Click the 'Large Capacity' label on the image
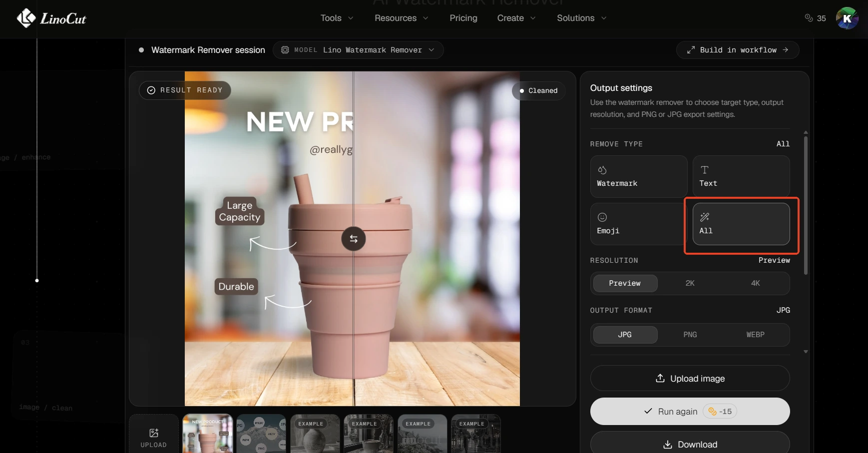The width and height of the screenshot is (868, 453). click(240, 211)
